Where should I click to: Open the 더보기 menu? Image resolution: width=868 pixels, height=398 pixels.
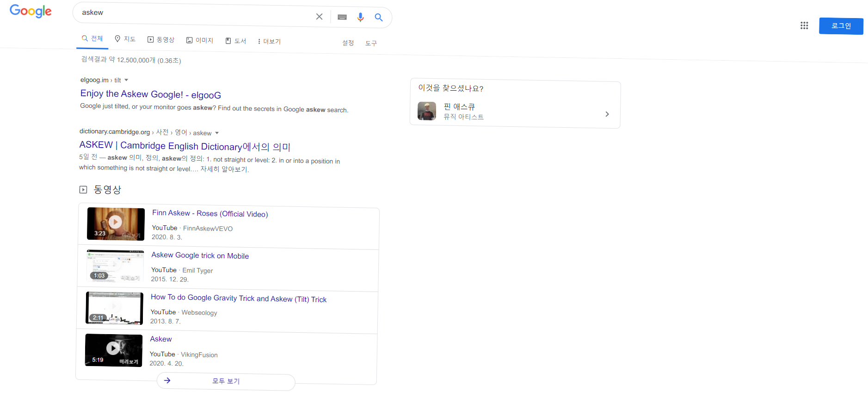(x=269, y=41)
